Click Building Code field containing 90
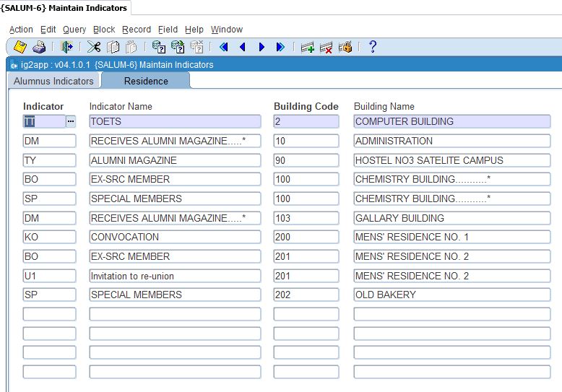This screenshot has height=392, width=562. point(306,160)
